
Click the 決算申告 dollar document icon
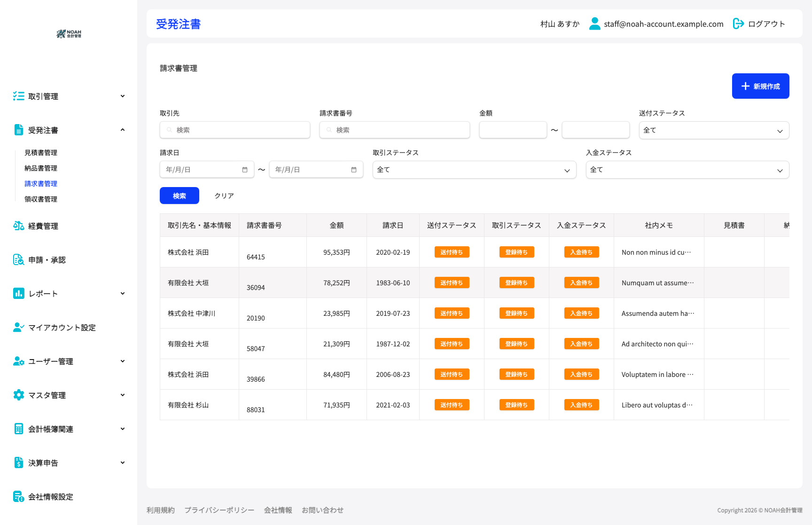tap(19, 462)
